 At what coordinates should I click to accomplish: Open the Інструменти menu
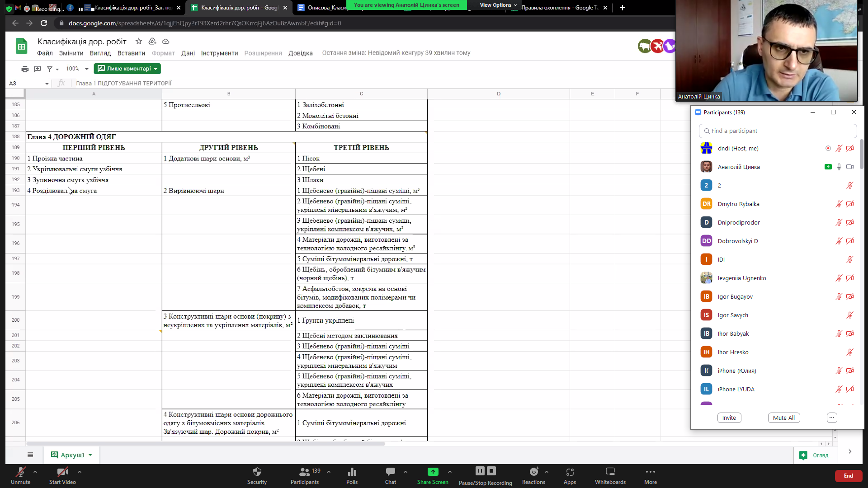coord(219,53)
